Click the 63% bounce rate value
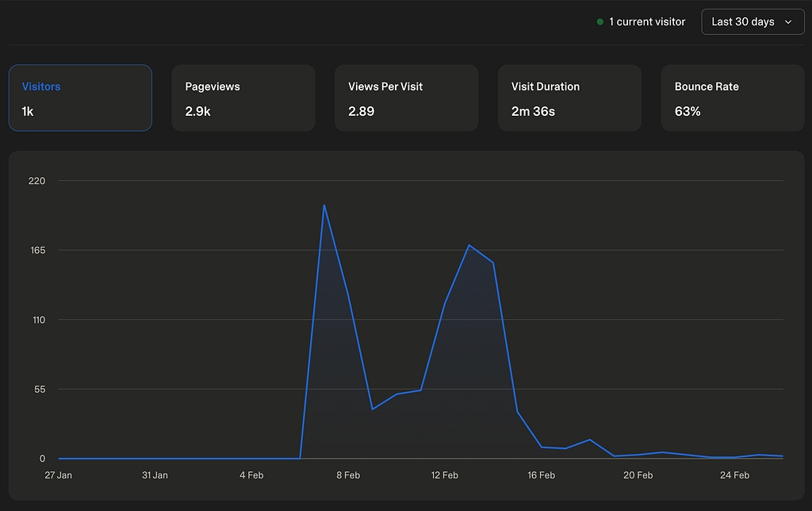The image size is (812, 511). coord(688,112)
